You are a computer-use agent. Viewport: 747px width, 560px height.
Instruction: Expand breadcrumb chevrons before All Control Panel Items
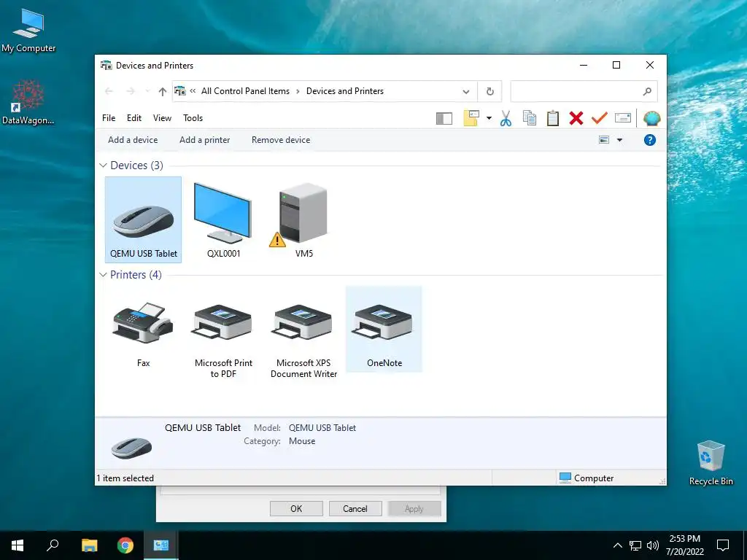193,91
